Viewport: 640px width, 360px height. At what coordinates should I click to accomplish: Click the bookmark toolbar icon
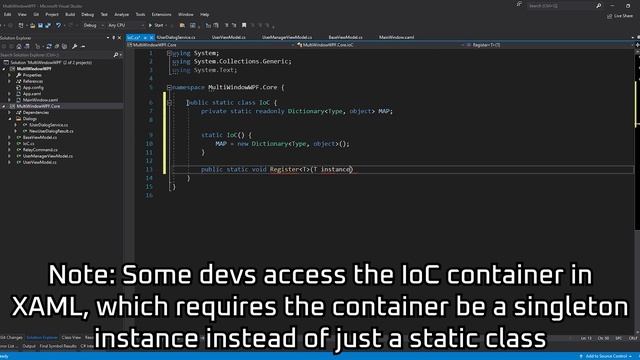244,25
